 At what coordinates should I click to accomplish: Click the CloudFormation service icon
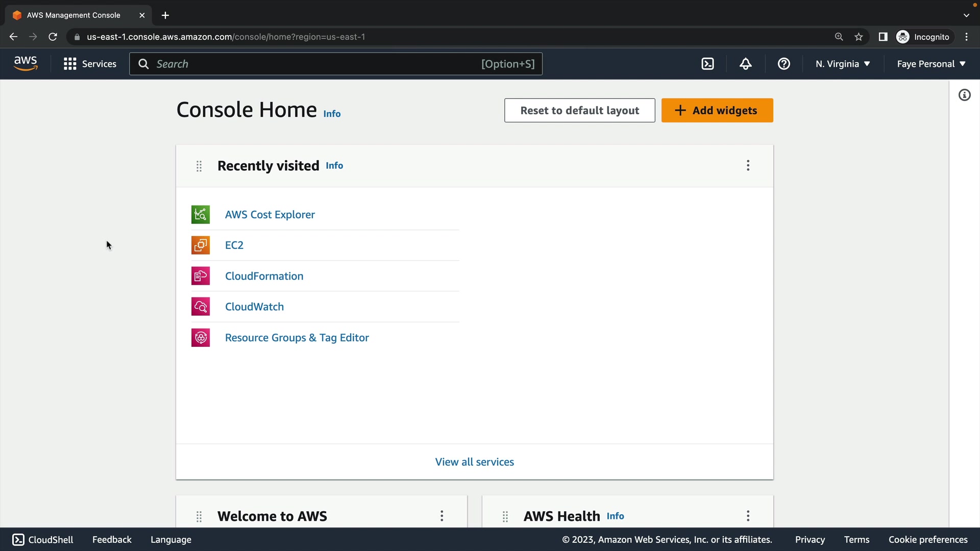[201, 276]
